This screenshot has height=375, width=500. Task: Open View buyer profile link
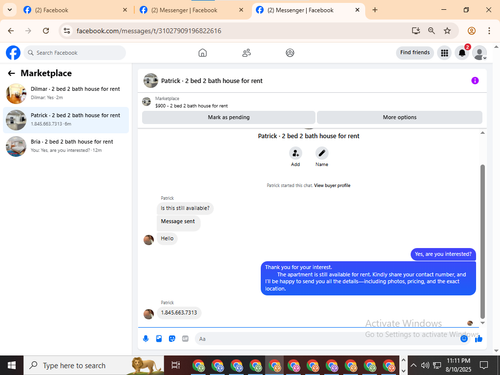pyautogui.click(x=332, y=185)
